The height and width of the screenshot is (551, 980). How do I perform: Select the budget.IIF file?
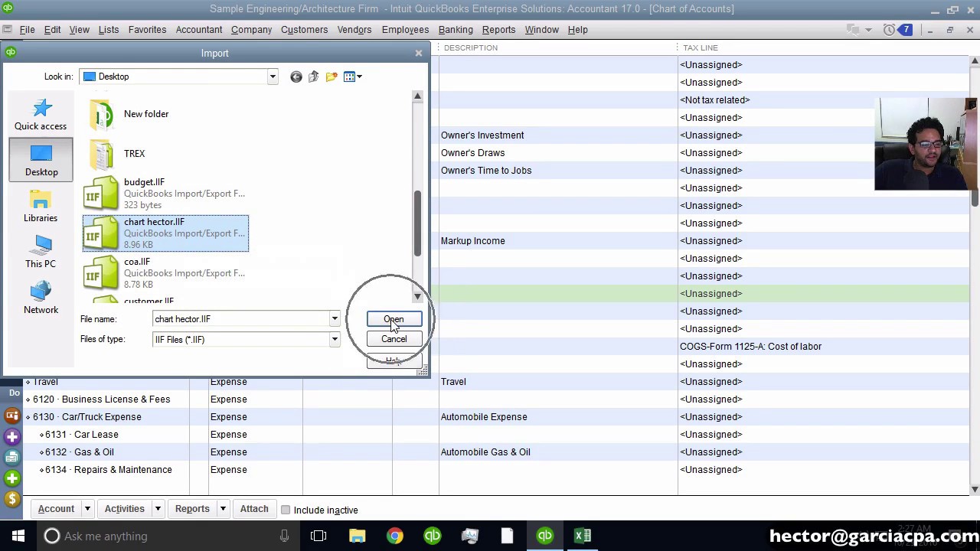[x=165, y=194]
